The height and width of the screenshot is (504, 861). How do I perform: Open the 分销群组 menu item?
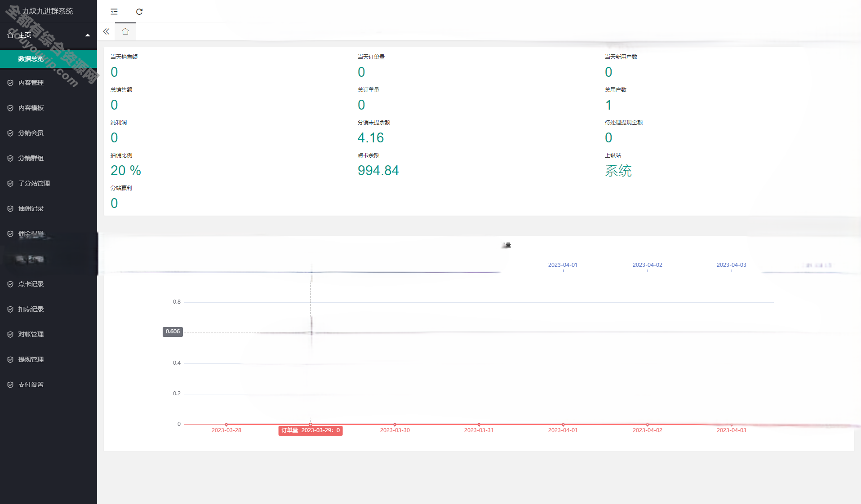tap(49, 158)
